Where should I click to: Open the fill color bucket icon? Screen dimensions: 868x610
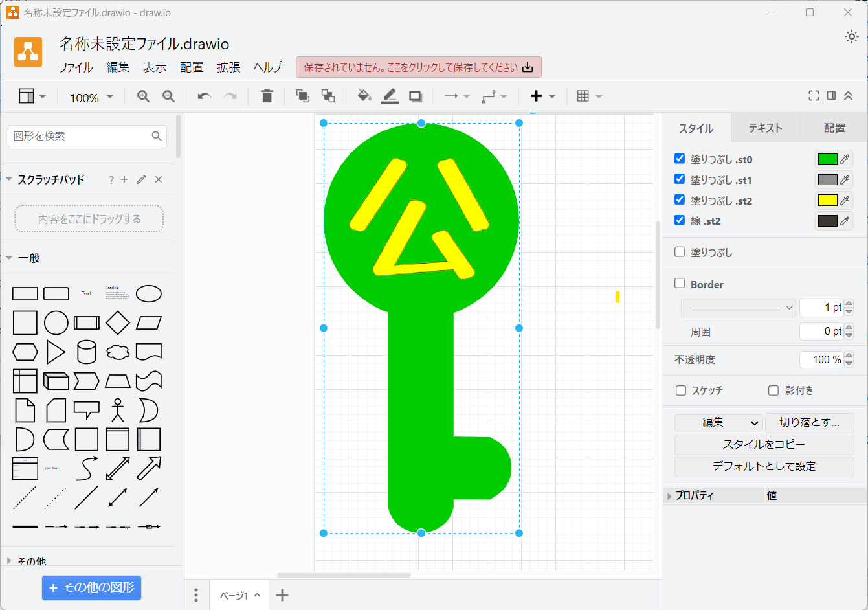click(x=363, y=95)
